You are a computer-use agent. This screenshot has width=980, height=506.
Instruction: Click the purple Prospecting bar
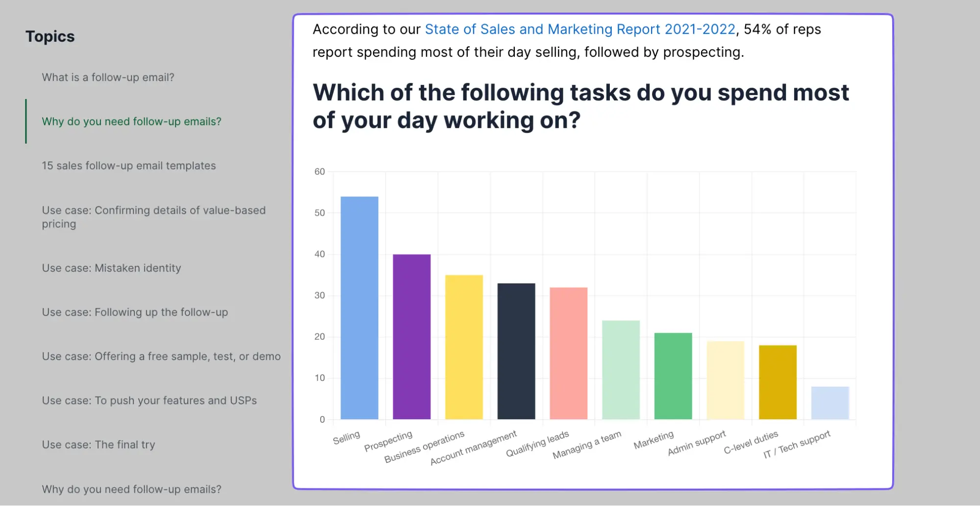tap(412, 337)
